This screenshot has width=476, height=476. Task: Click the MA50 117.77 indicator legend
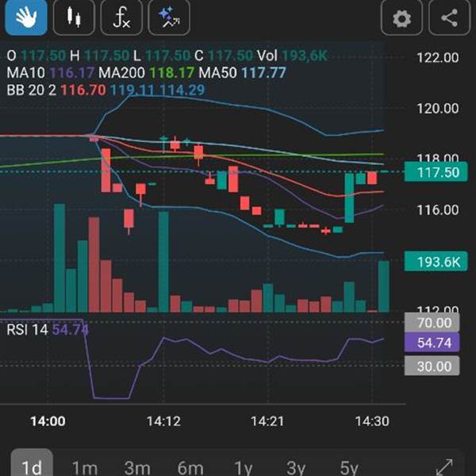tap(242, 72)
